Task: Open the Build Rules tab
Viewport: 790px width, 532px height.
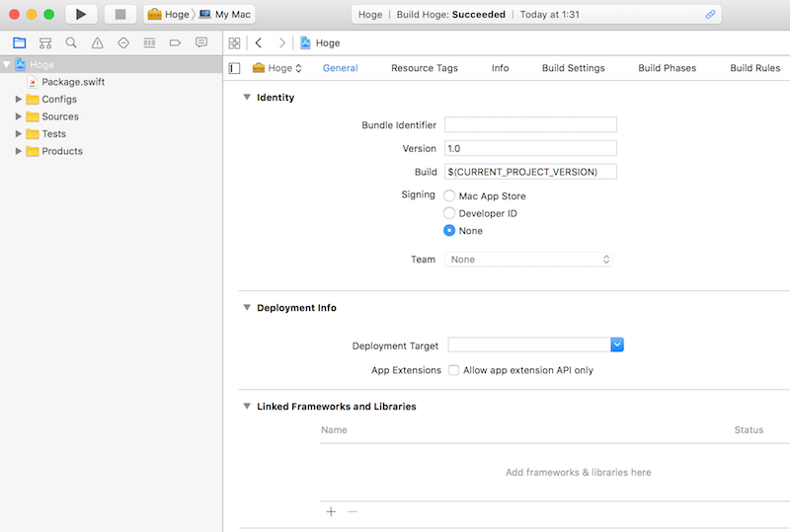Action: (x=754, y=68)
